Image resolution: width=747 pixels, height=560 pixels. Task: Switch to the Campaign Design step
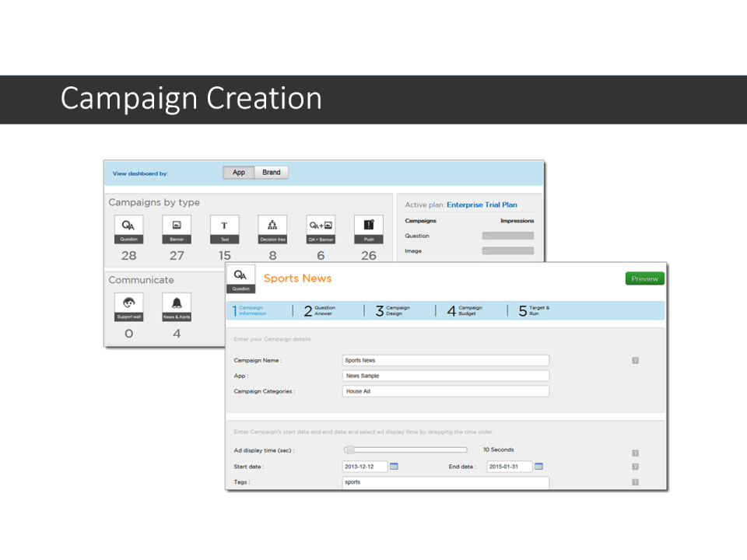pos(397,310)
